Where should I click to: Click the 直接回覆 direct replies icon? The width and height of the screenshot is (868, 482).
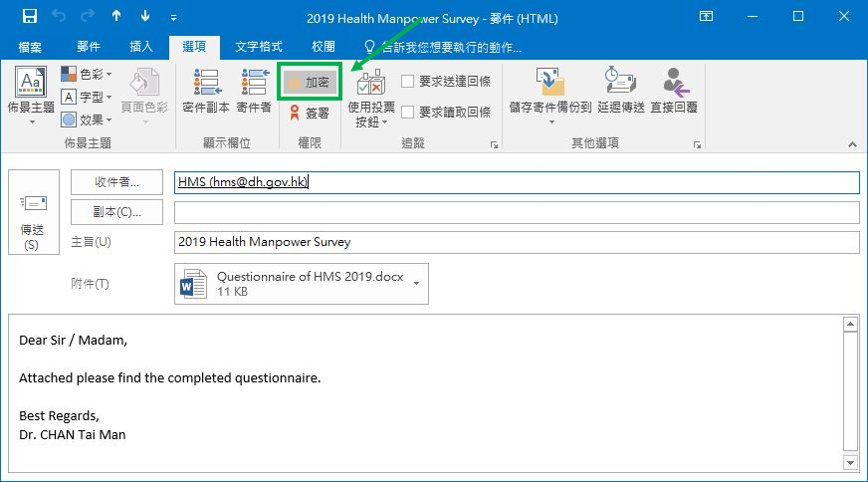tap(674, 92)
